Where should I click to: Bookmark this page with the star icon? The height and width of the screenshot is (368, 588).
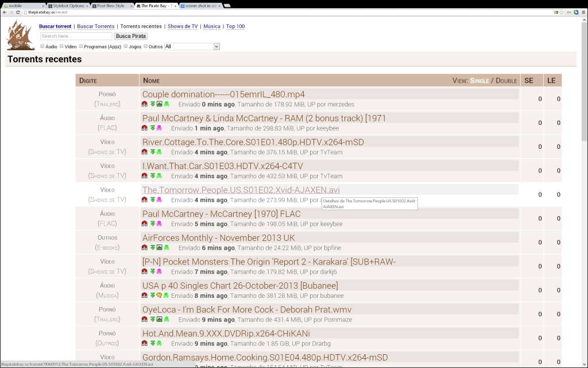[x=562, y=13]
